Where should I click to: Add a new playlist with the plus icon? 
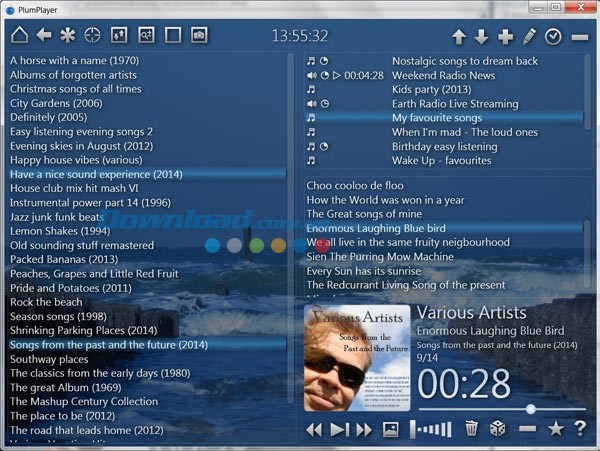tap(505, 37)
